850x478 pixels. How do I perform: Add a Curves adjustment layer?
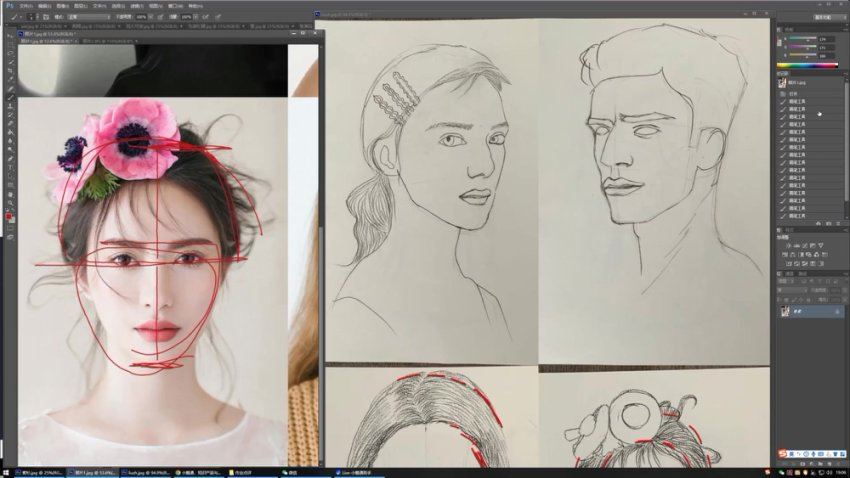point(804,246)
